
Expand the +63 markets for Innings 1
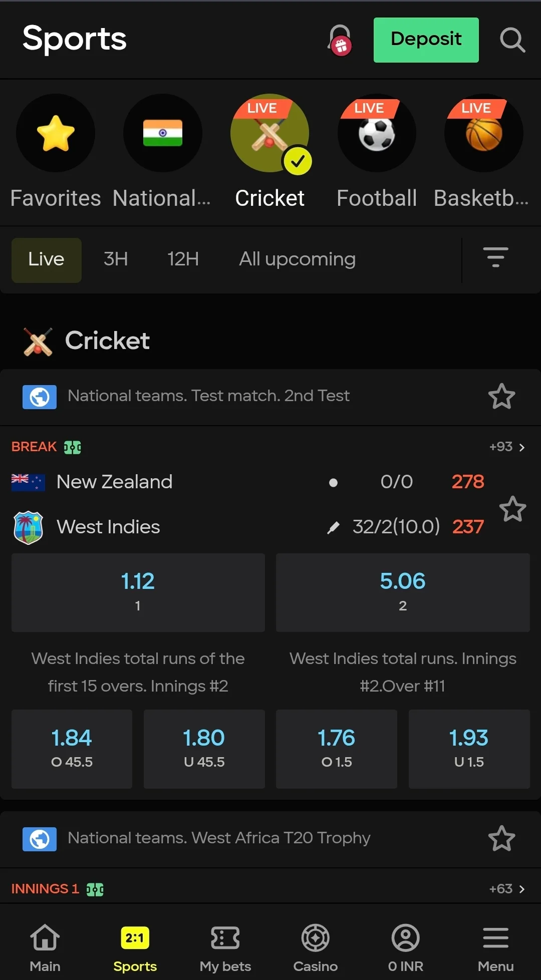coord(506,888)
